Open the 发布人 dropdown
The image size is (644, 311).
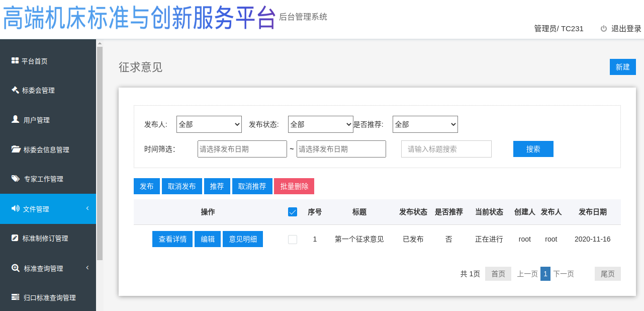209,124
